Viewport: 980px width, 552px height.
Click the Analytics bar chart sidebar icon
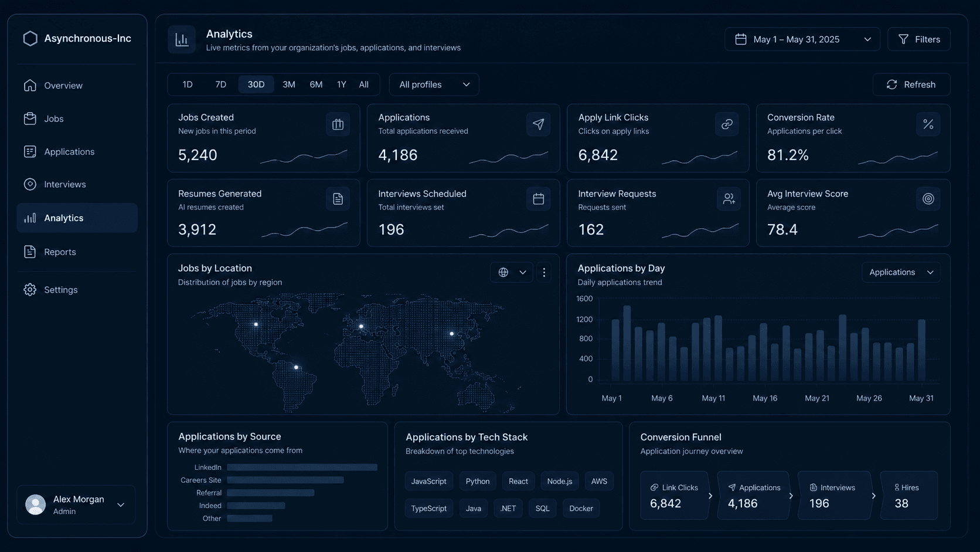(x=30, y=218)
